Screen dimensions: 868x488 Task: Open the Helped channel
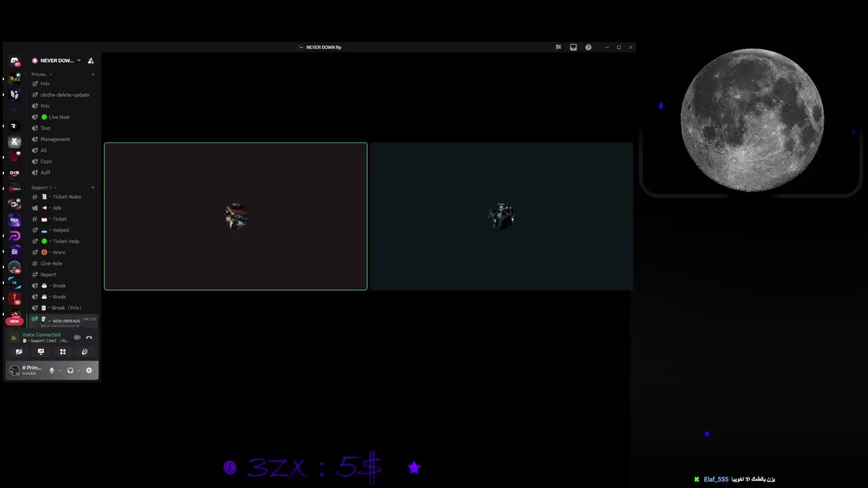(x=64, y=230)
